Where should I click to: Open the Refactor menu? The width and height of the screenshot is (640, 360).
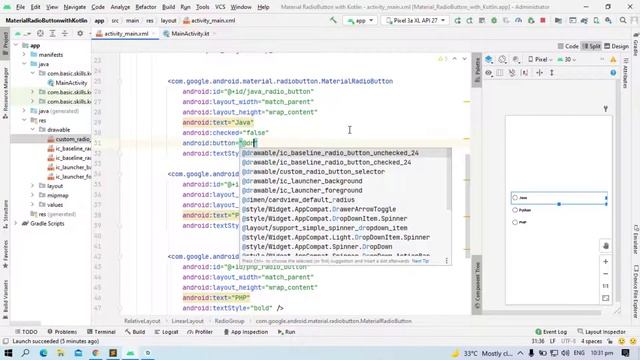[x=146, y=7]
